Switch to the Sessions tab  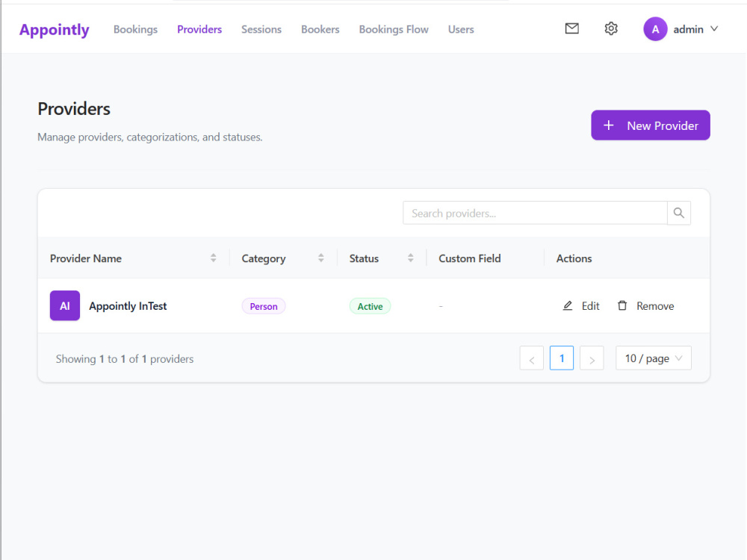(x=261, y=30)
